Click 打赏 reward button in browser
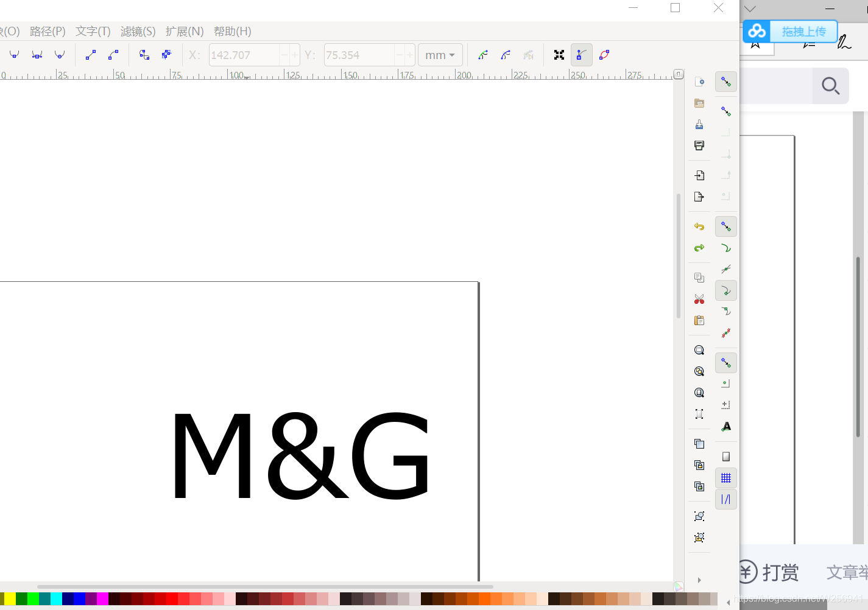The height and width of the screenshot is (610, 868). 769,572
